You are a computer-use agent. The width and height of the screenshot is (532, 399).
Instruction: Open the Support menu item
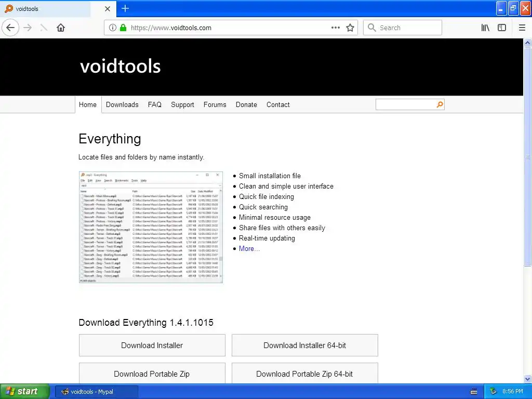coord(182,104)
